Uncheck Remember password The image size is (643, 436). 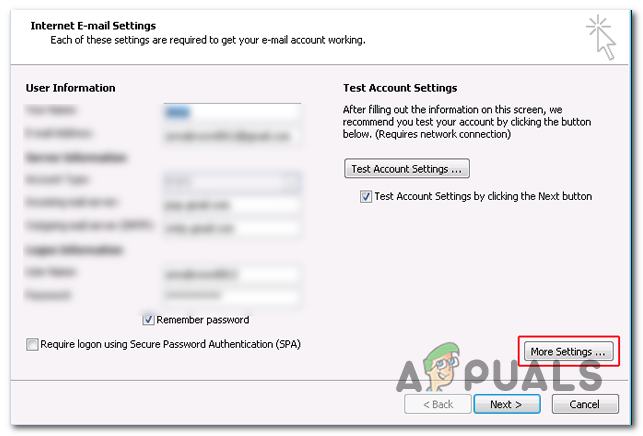(x=148, y=320)
